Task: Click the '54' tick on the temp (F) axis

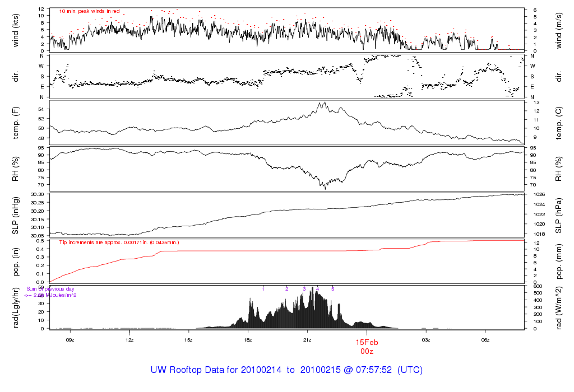Action: tap(41, 109)
